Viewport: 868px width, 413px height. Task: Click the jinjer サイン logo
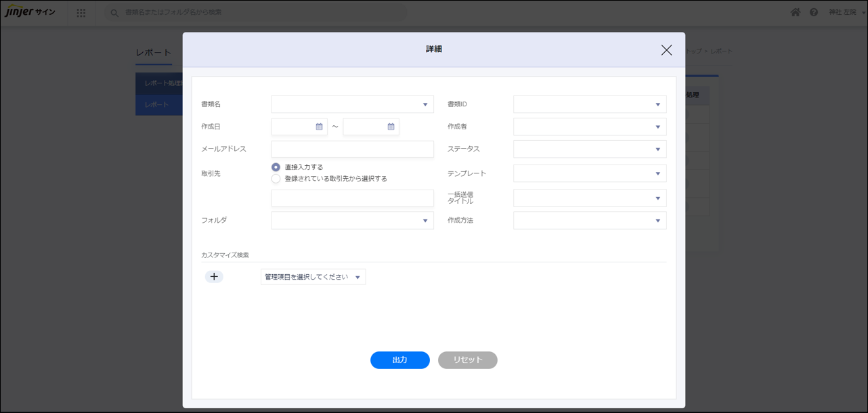(x=30, y=12)
